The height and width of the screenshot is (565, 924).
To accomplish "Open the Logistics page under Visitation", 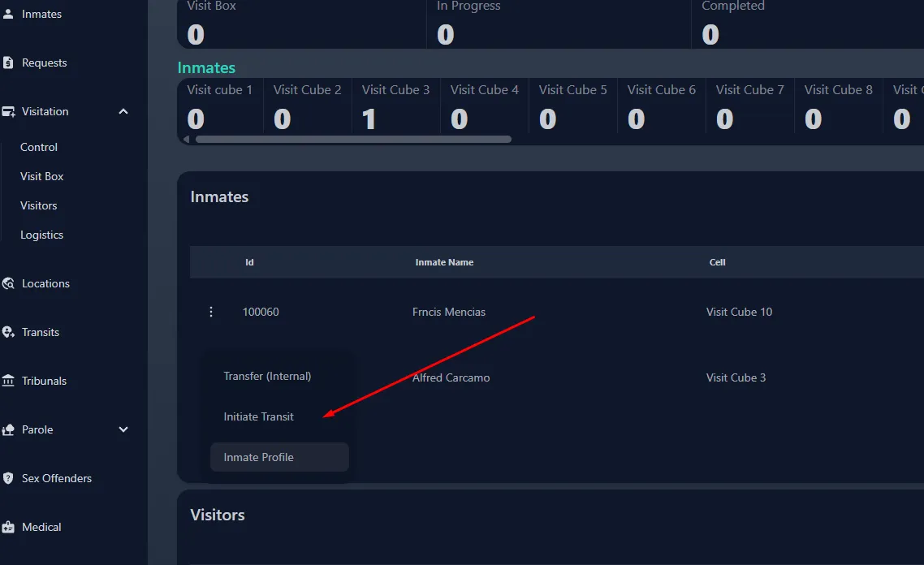I will point(41,235).
